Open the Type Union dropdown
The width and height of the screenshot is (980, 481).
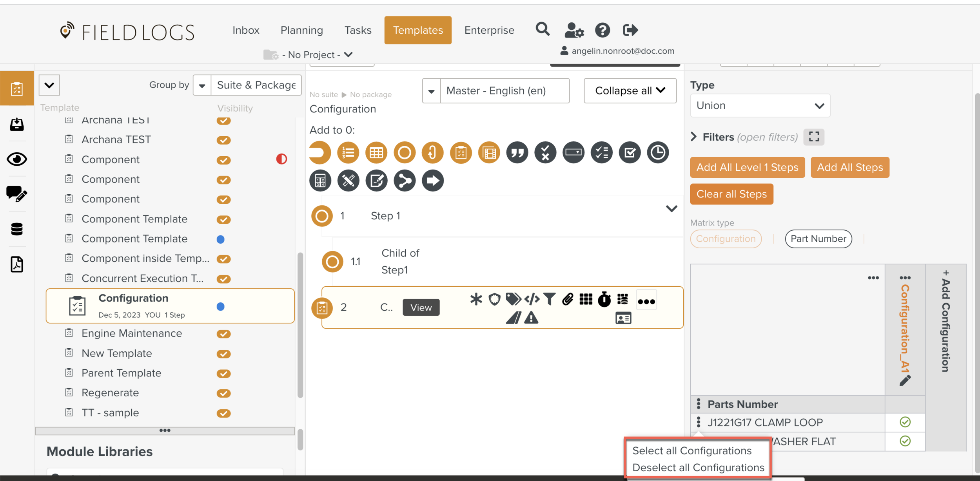[x=760, y=105]
